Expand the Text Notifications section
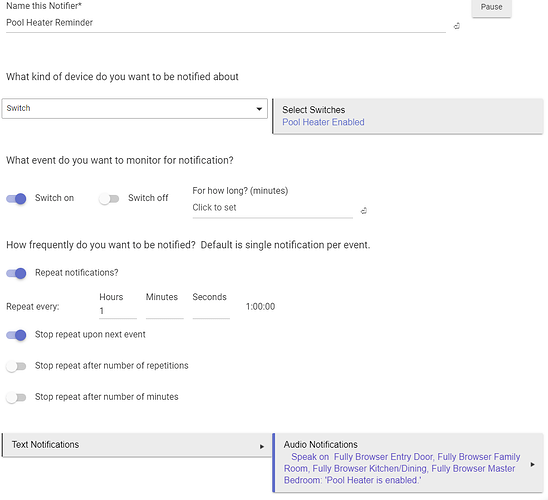The height and width of the screenshot is (500, 548). [x=137, y=445]
